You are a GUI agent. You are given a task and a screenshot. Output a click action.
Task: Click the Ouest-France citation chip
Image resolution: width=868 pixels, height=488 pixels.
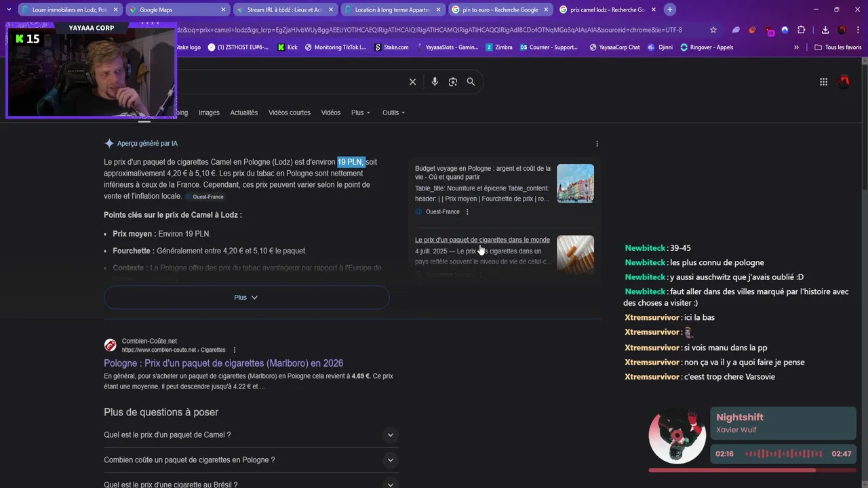coord(204,197)
